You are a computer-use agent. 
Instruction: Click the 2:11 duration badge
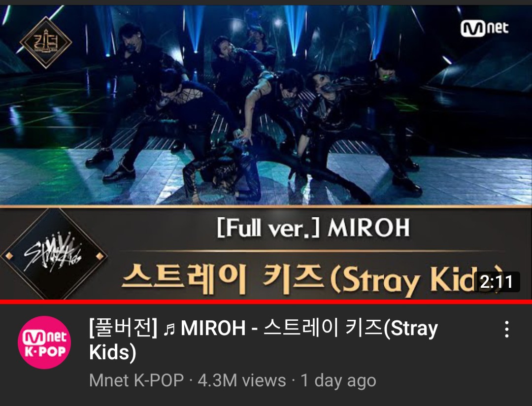tap(497, 282)
